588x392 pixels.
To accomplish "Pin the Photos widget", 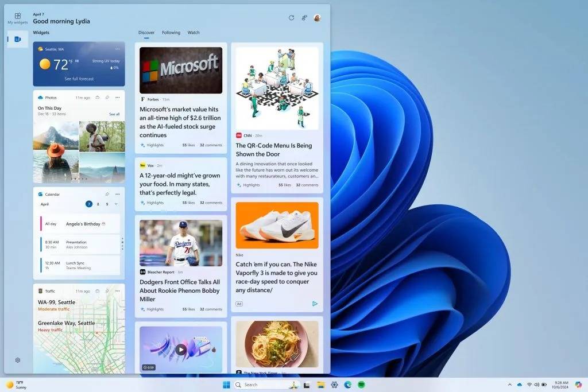I will [x=107, y=98].
